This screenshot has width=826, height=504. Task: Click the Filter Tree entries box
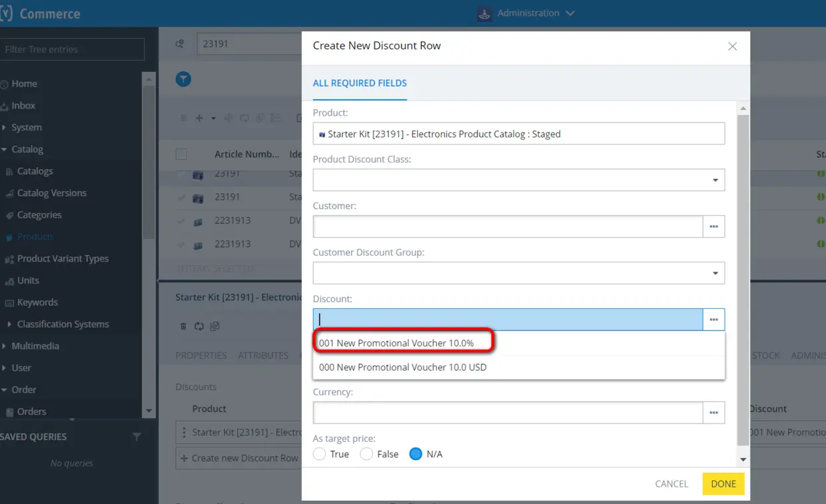point(72,49)
